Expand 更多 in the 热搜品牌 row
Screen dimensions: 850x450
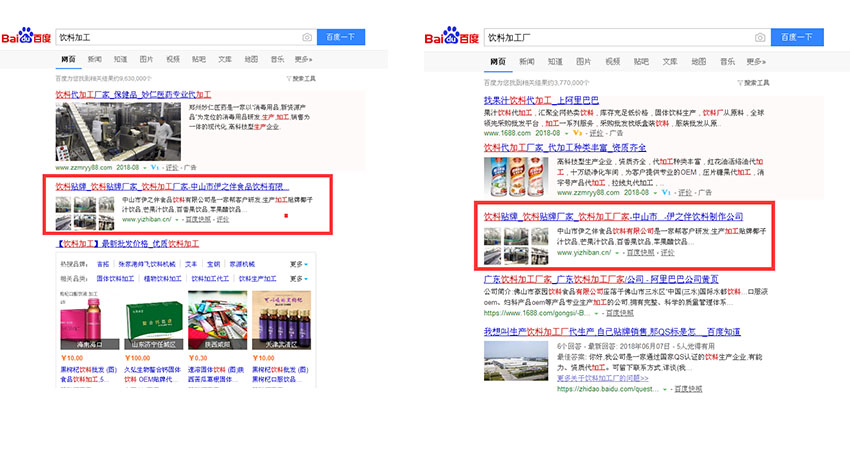[x=299, y=264]
